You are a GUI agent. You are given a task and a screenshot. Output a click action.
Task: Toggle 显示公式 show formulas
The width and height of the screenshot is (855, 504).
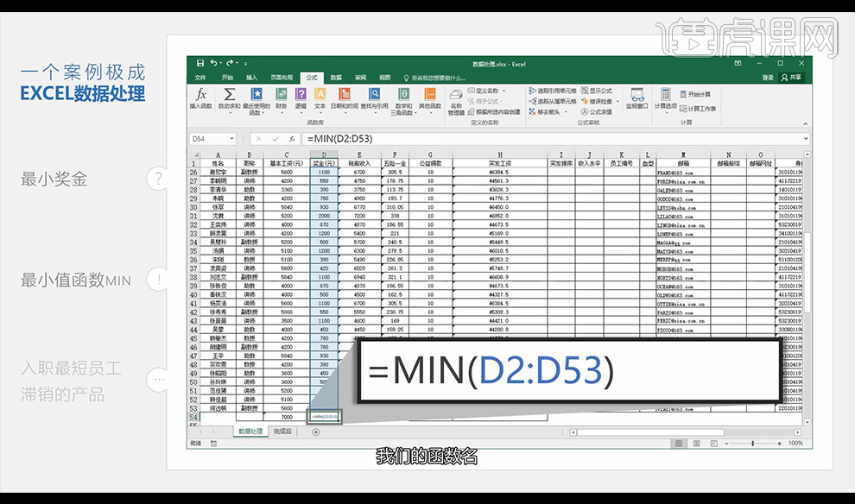tap(597, 91)
